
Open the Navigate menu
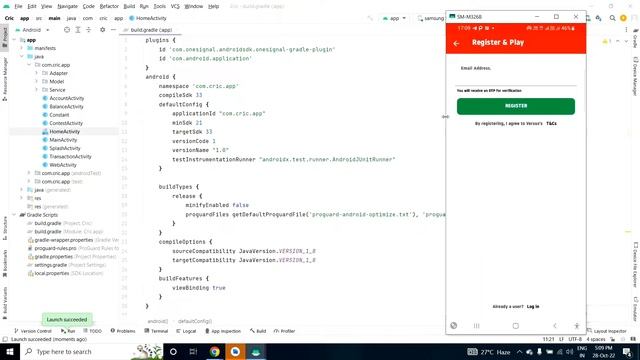coord(67,7)
